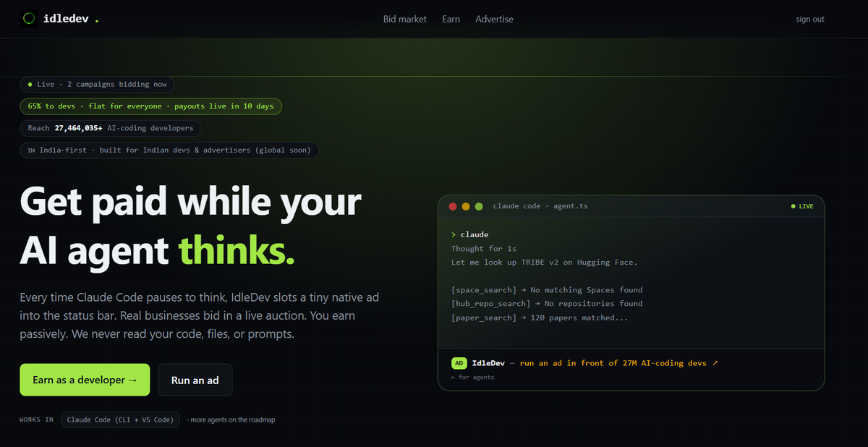Click the idledev brand name text
The height and width of the screenshot is (447, 868).
(66, 19)
